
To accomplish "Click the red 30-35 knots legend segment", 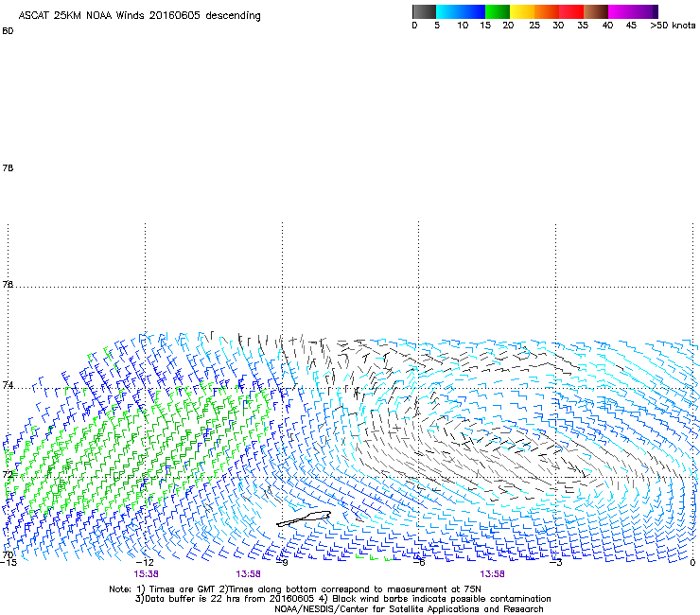I will coord(571,11).
